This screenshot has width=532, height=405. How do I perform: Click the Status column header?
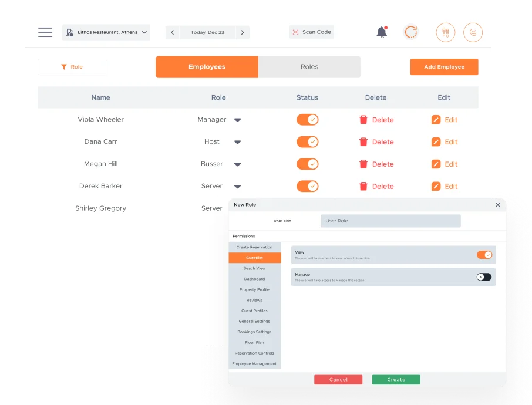tap(307, 97)
